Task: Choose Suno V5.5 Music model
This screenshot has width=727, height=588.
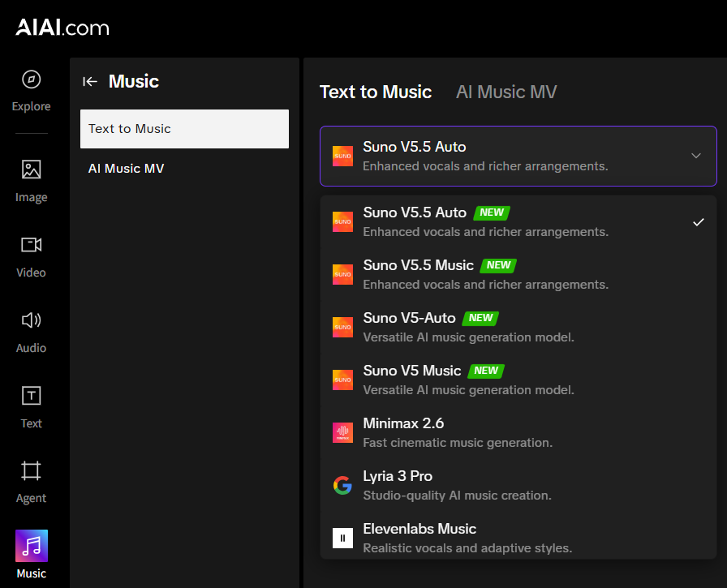Action: (x=518, y=275)
